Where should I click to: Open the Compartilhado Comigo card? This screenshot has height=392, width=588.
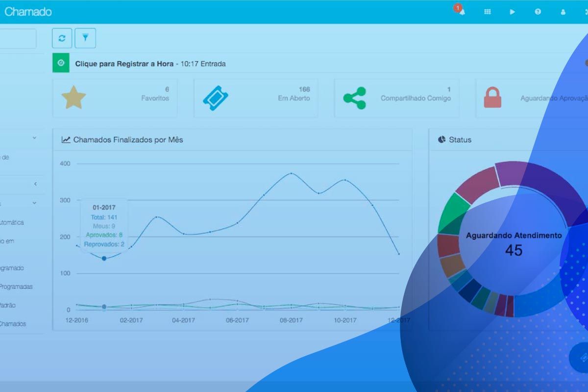click(396, 98)
